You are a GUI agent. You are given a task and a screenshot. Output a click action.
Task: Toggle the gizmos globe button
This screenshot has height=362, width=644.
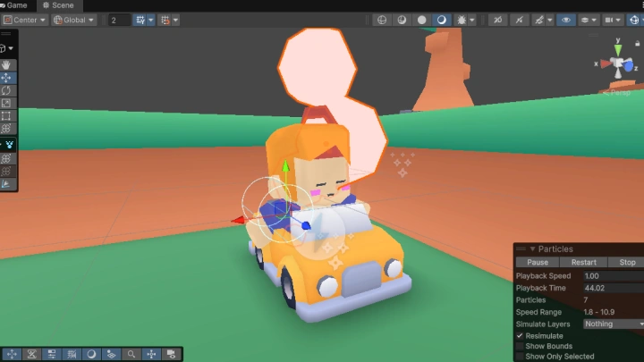coord(634,20)
